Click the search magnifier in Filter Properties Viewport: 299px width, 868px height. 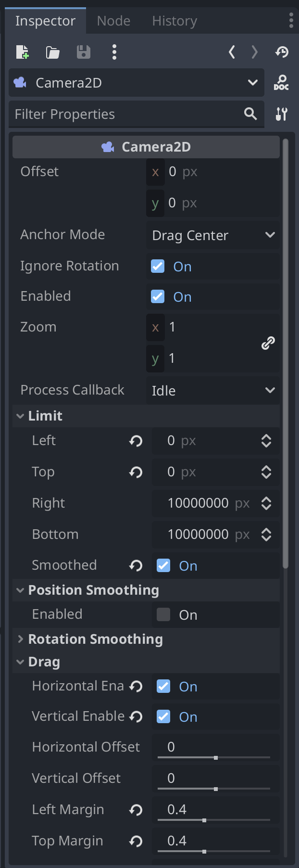click(x=250, y=114)
